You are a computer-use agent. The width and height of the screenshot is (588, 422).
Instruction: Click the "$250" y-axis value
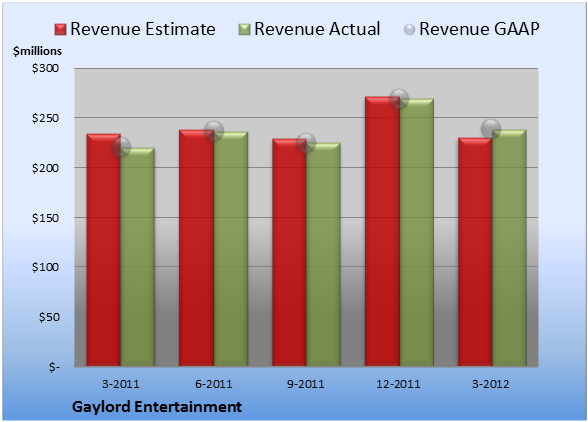point(45,118)
